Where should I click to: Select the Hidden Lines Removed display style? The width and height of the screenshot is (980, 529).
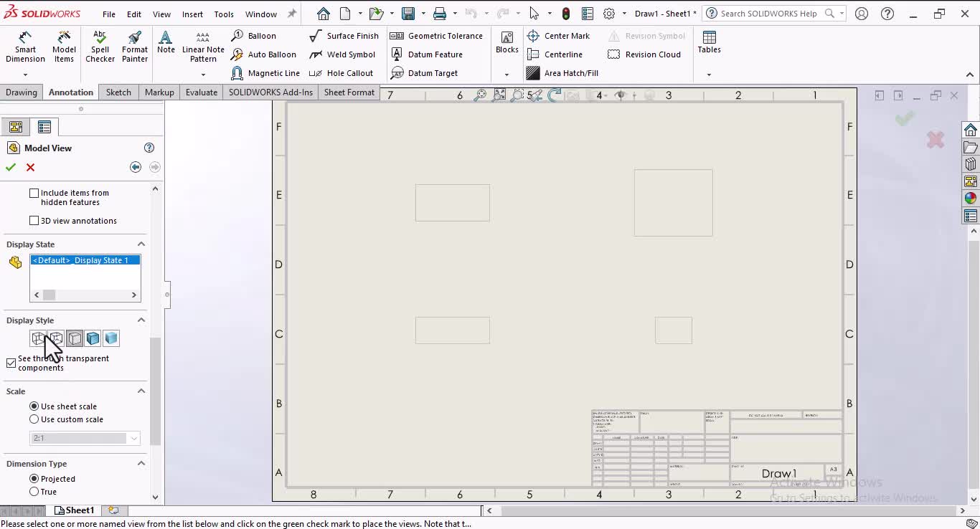(74, 338)
